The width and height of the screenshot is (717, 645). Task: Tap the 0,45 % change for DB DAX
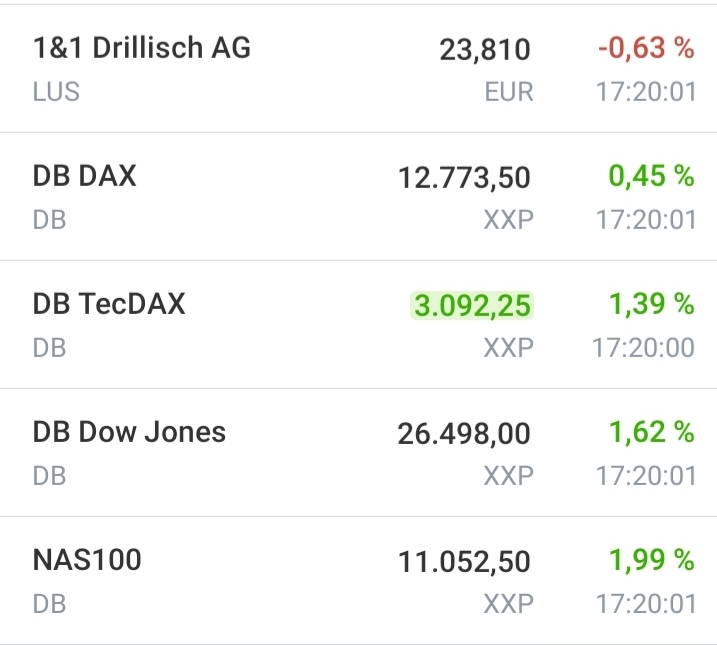pos(651,176)
